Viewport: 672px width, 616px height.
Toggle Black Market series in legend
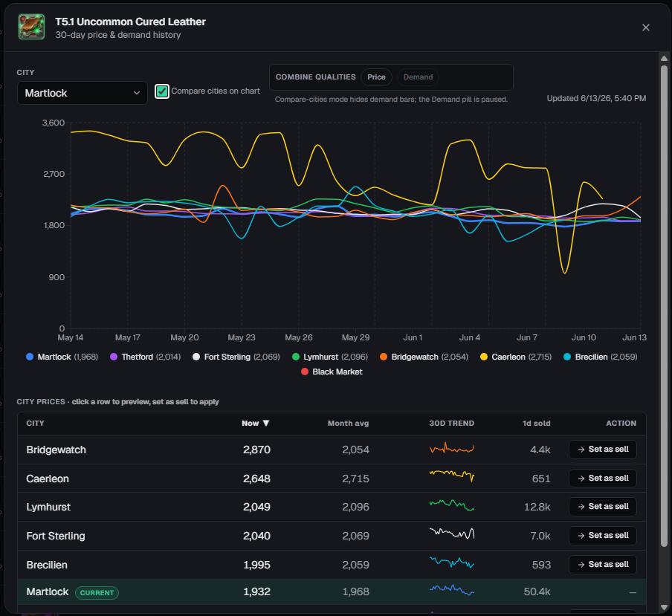click(332, 372)
